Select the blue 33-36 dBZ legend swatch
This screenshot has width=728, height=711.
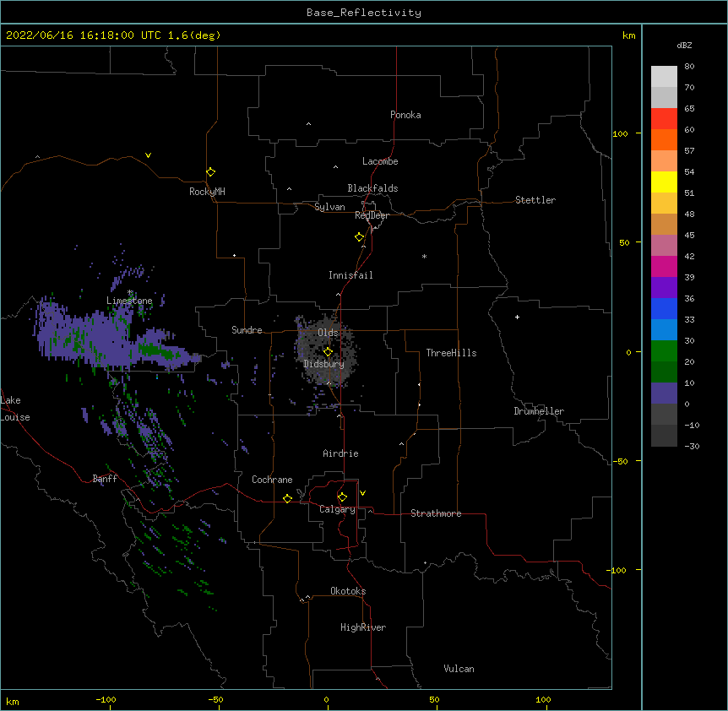coord(664,308)
